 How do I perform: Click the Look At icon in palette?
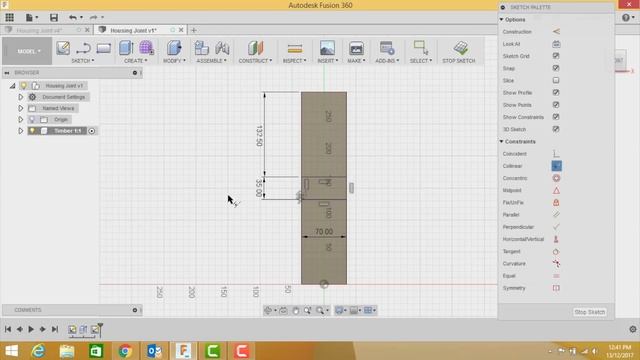tap(556, 44)
